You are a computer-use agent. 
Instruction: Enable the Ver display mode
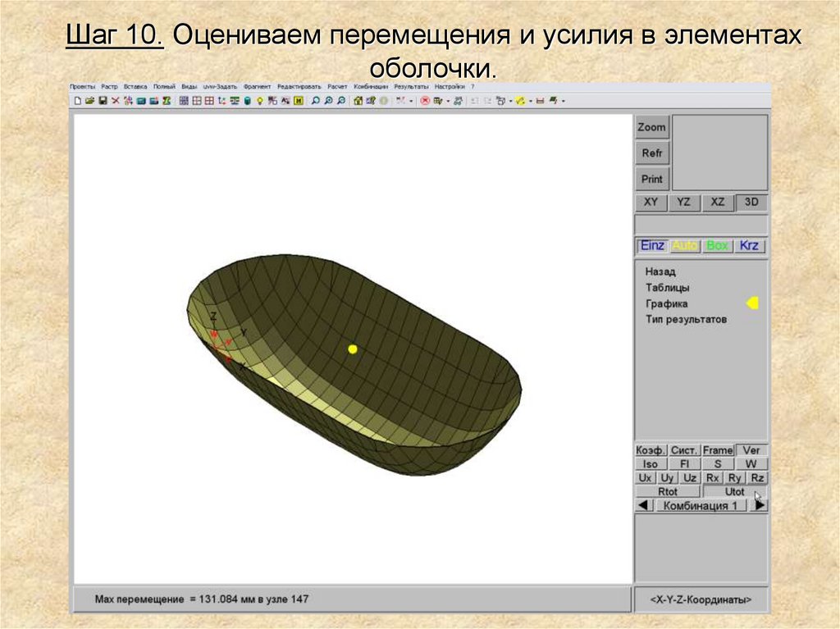point(751,450)
